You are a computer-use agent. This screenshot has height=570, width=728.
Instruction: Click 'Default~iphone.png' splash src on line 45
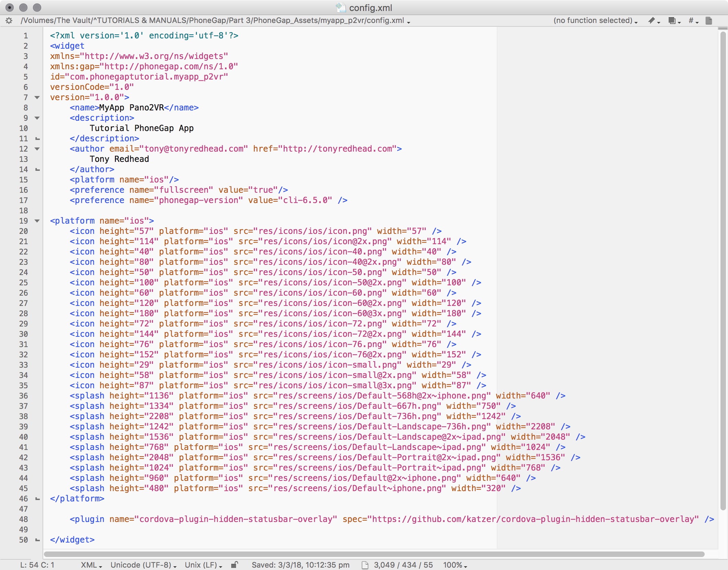pyautogui.click(x=397, y=488)
